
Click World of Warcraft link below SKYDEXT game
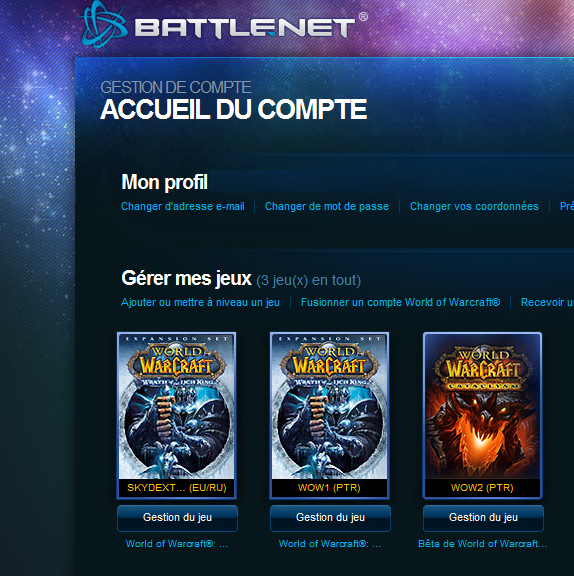pyautogui.click(x=177, y=544)
